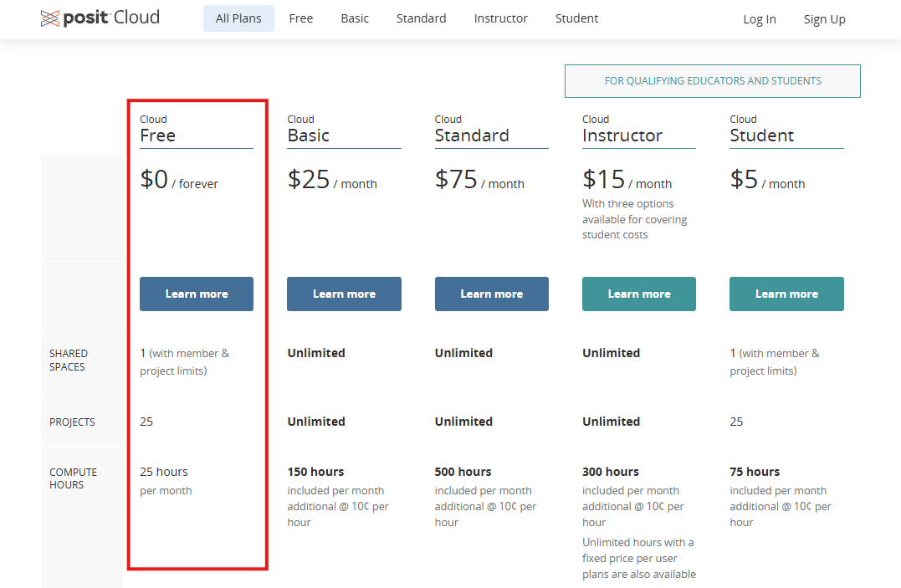
Task: Click '300 hours' in Instructor column
Action: pos(610,472)
